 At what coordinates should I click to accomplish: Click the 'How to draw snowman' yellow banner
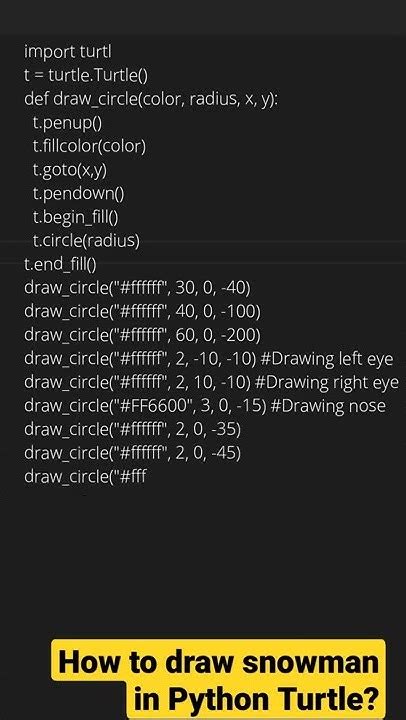(219, 663)
